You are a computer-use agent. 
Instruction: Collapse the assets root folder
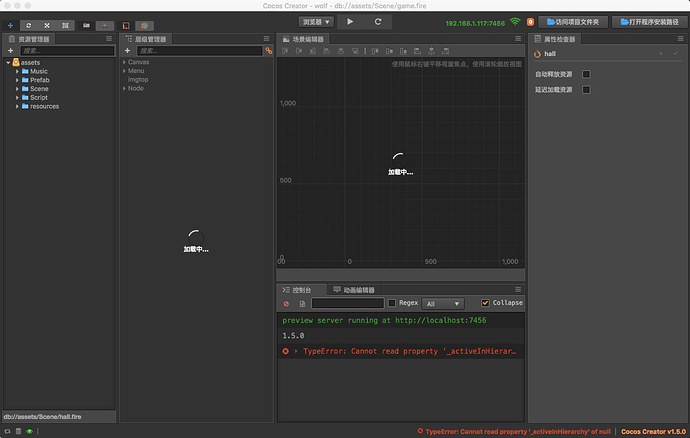pyautogui.click(x=8, y=63)
